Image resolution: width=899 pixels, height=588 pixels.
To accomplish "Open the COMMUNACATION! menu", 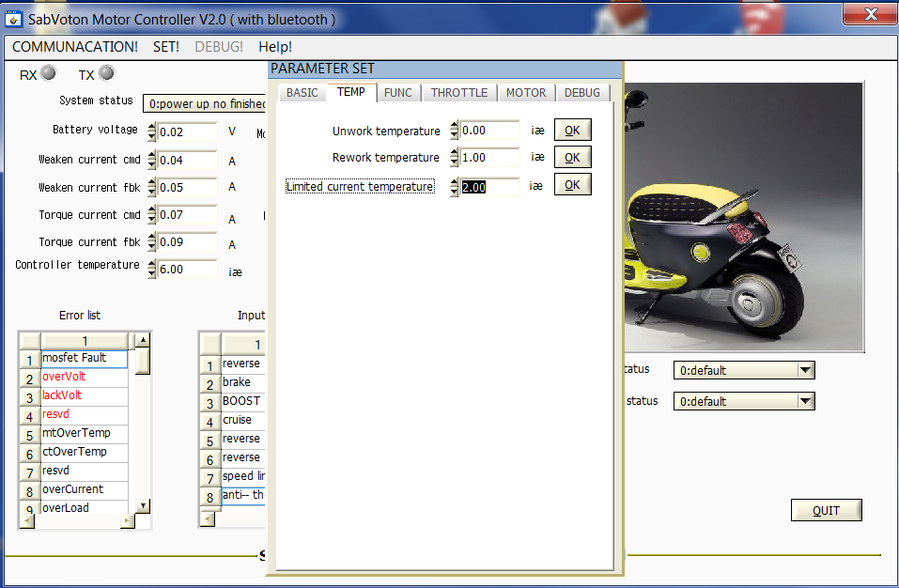I will pyautogui.click(x=75, y=46).
